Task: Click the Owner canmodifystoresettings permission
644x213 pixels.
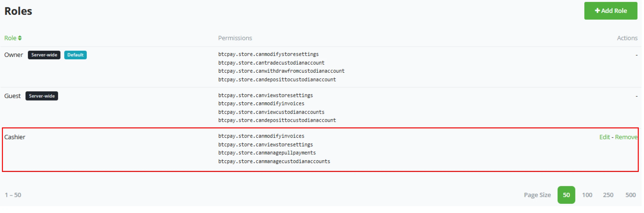Action: click(x=268, y=54)
